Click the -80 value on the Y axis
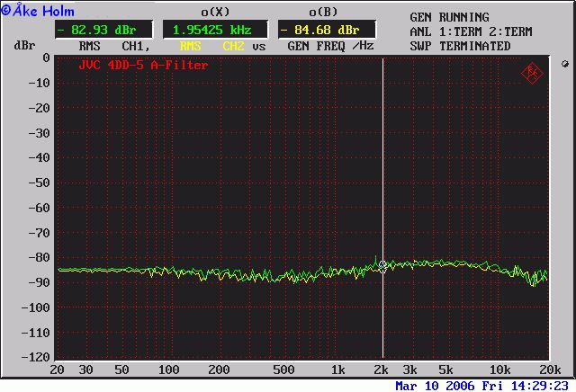576x392 pixels. pyautogui.click(x=39, y=257)
